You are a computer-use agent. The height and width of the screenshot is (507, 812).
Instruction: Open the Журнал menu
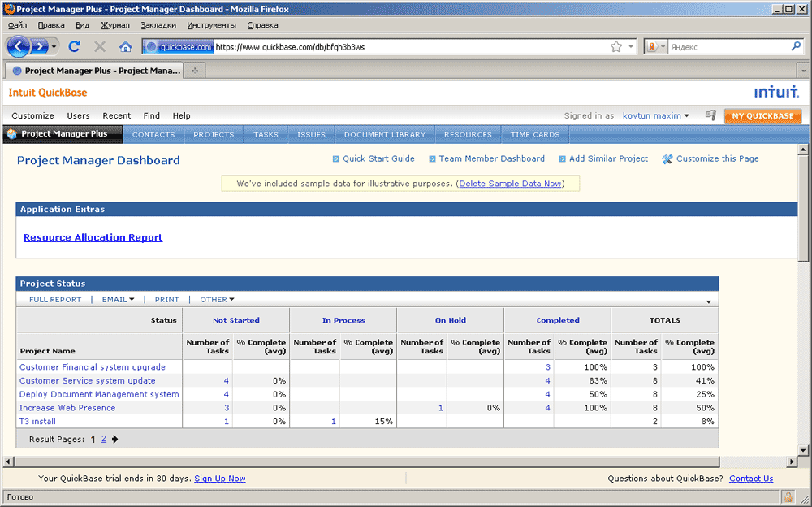[x=115, y=25]
